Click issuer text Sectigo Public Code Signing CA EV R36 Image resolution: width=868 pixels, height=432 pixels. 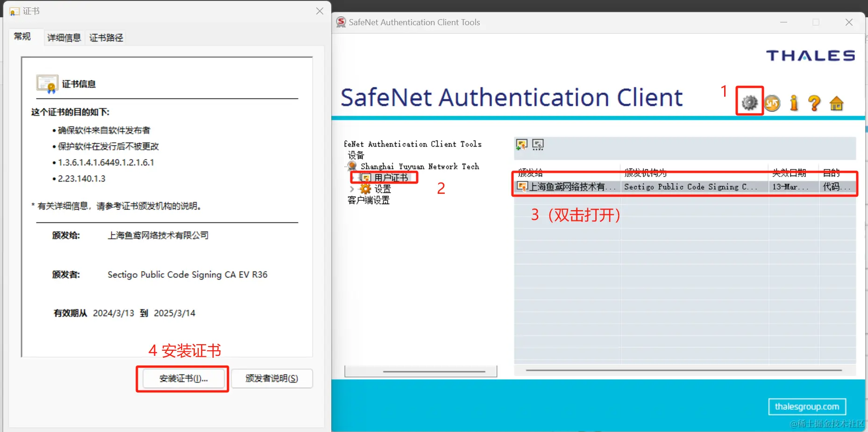tap(187, 275)
